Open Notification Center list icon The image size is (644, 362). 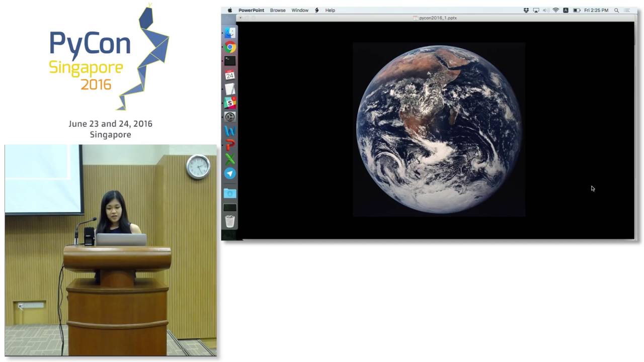point(627,10)
